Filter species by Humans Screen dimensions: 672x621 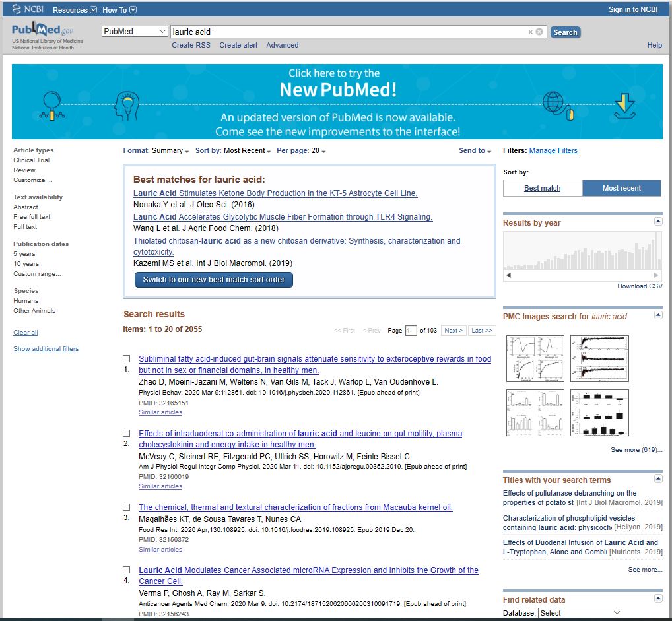pos(26,301)
